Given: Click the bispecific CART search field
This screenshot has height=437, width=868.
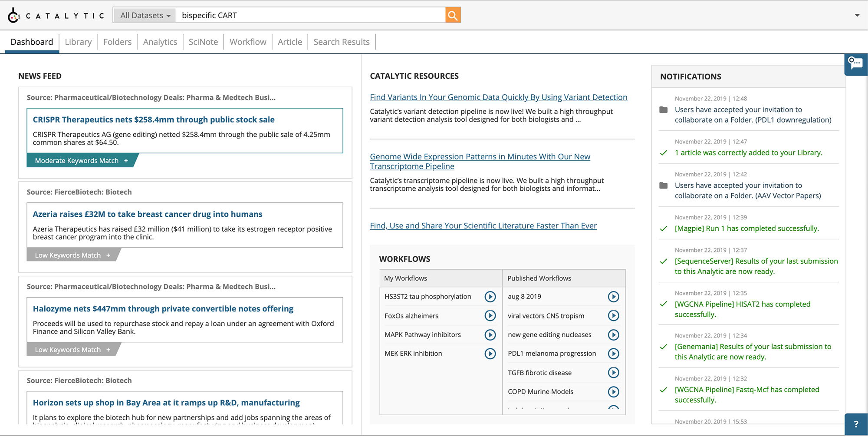Looking at the screenshot, I should (311, 15).
